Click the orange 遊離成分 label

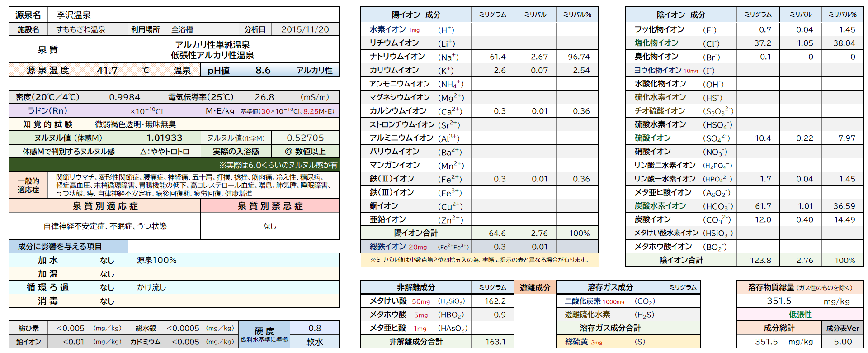tap(535, 287)
